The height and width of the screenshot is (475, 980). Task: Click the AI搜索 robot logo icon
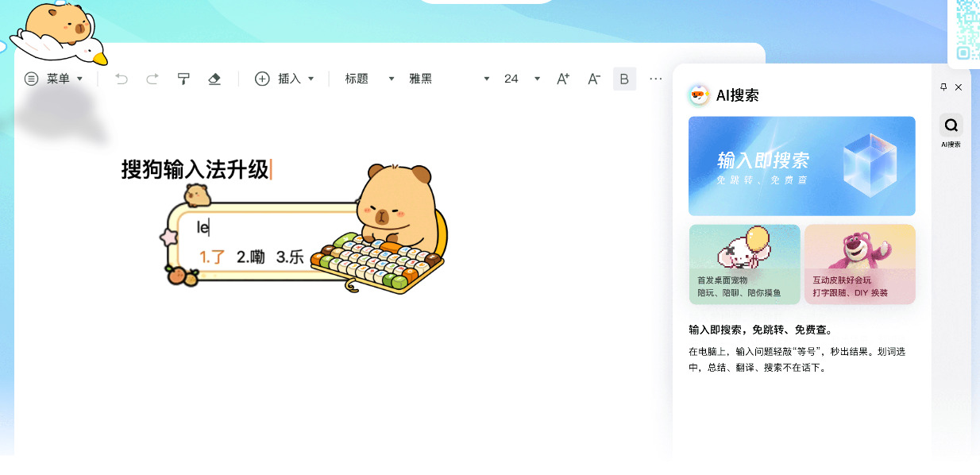[x=699, y=95]
